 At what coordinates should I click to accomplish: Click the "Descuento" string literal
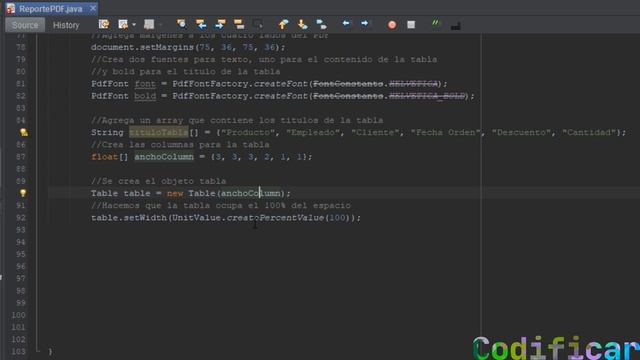tap(521, 132)
